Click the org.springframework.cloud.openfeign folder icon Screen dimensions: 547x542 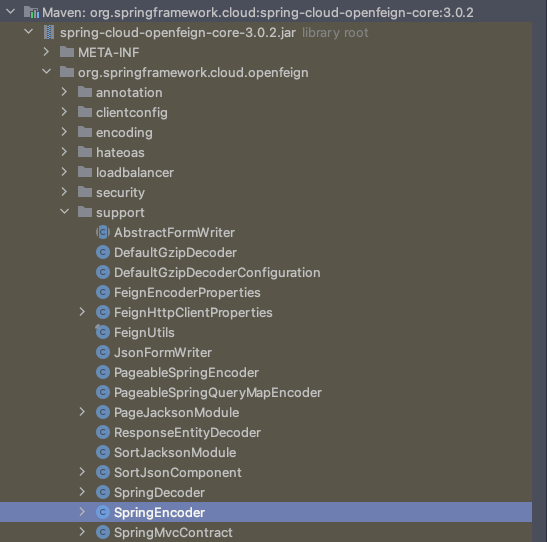67,72
